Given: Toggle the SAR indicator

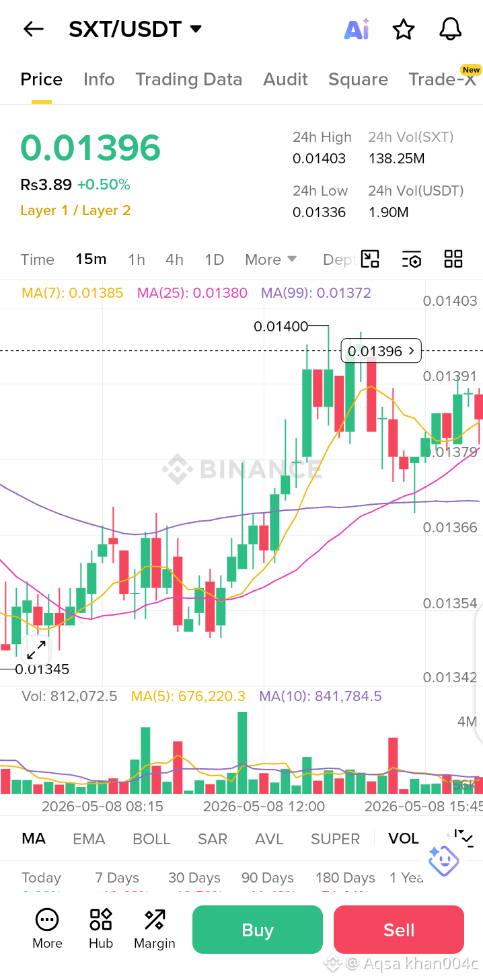Looking at the screenshot, I should (213, 839).
